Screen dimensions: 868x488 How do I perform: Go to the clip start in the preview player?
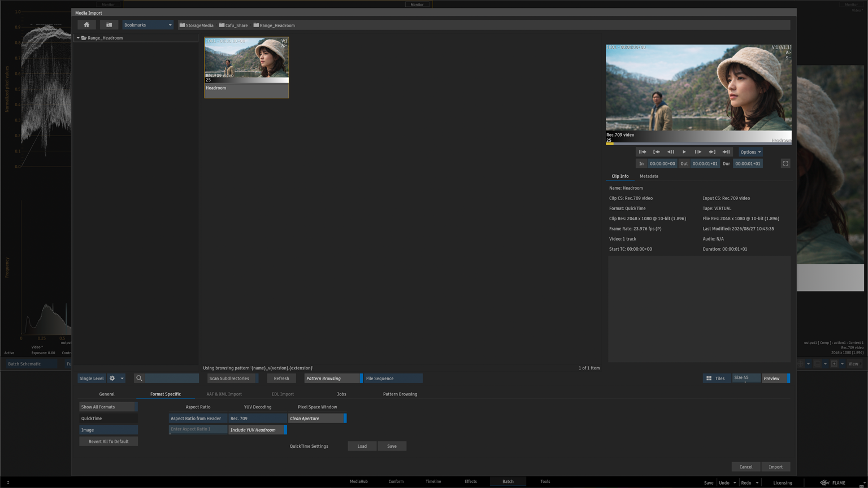[643, 152]
